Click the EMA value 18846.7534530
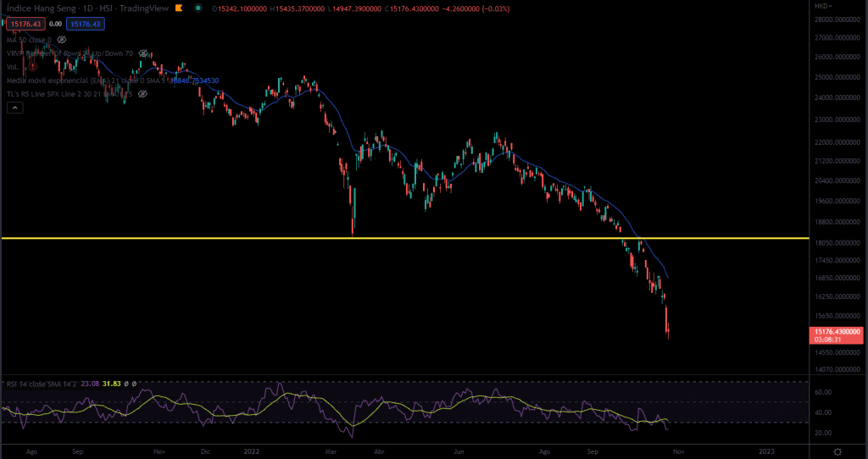This screenshot has width=868, height=459. pos(194,80)
